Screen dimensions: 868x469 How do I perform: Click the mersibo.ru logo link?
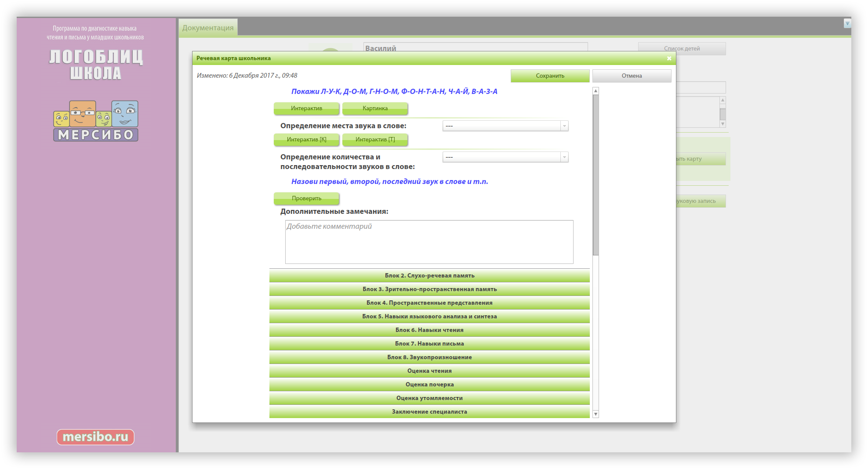point(95,437)
